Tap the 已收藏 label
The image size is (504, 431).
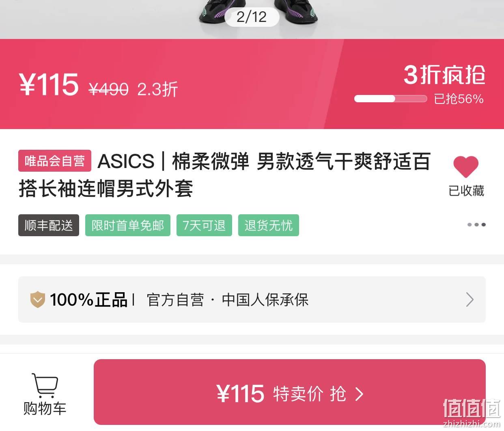pyautogui.click(x=466, y=191)
